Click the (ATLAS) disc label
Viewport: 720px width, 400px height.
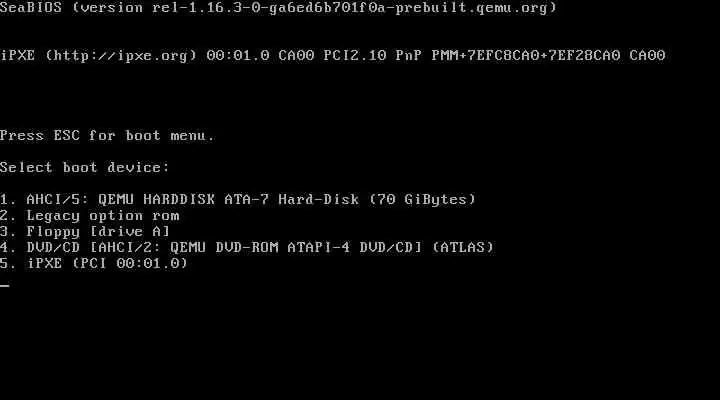(x=463, y=248)
